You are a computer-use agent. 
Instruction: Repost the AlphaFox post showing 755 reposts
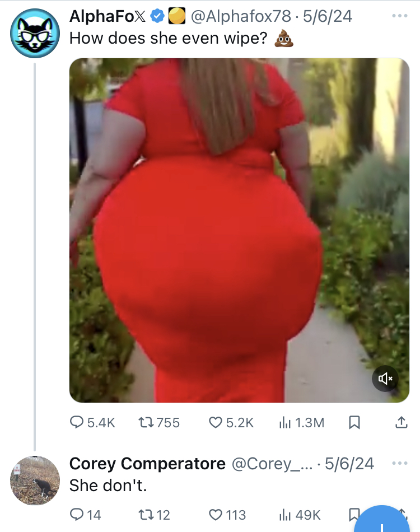(159, 422)
